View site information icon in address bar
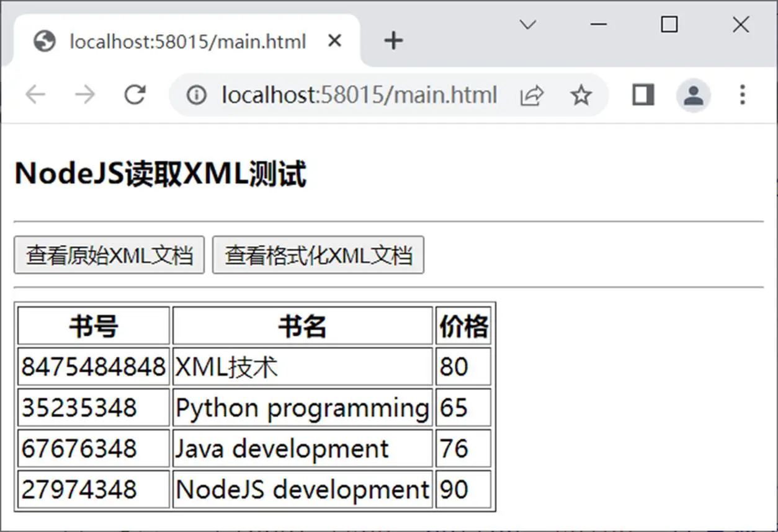The image size is (778, 532). point(196,95)
